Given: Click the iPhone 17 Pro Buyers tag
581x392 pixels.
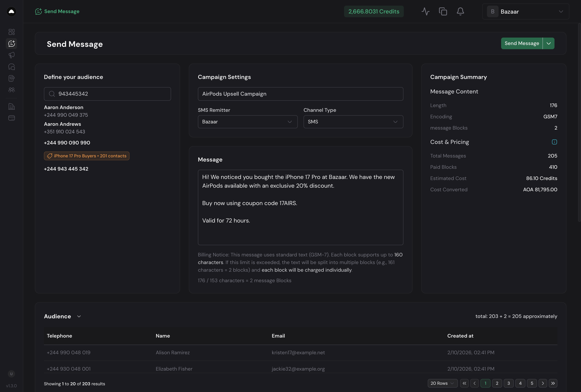Looking at the screenshot, I should (x=86, y=156).
